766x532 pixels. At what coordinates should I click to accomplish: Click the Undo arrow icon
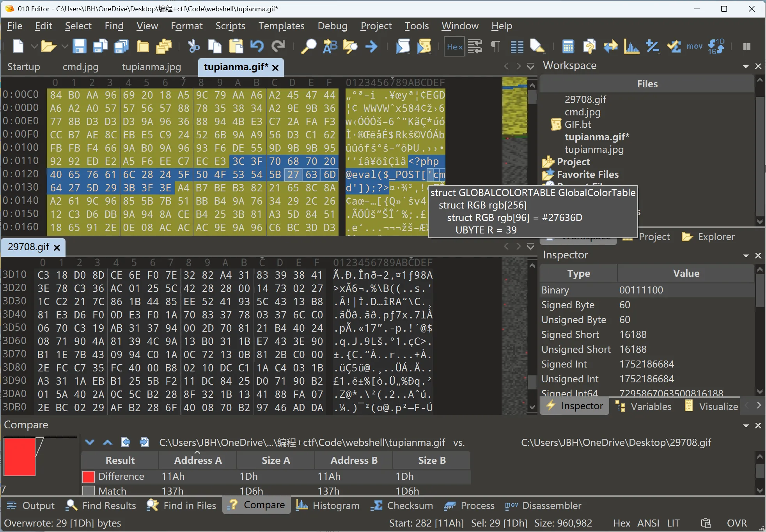click(x=257, y=46)
